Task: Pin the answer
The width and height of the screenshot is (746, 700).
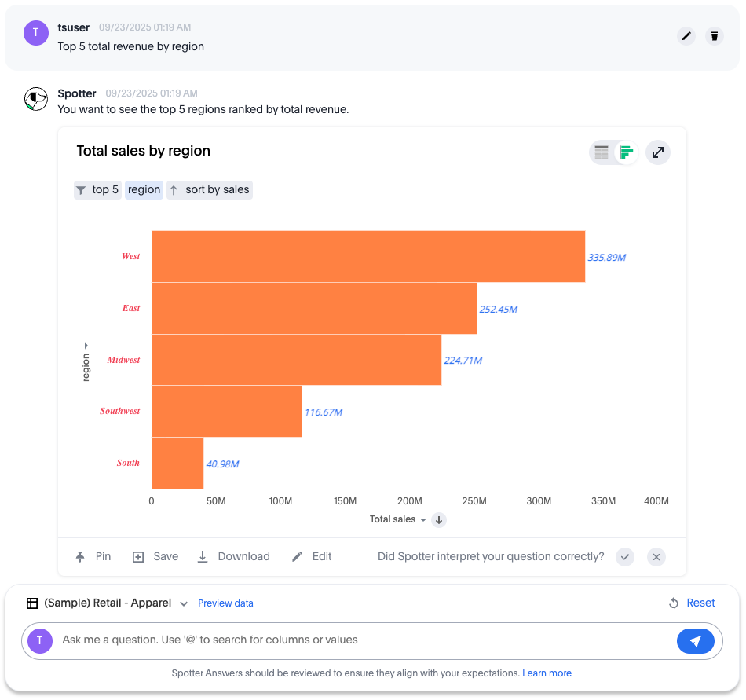Action: [x=93, y=557]
